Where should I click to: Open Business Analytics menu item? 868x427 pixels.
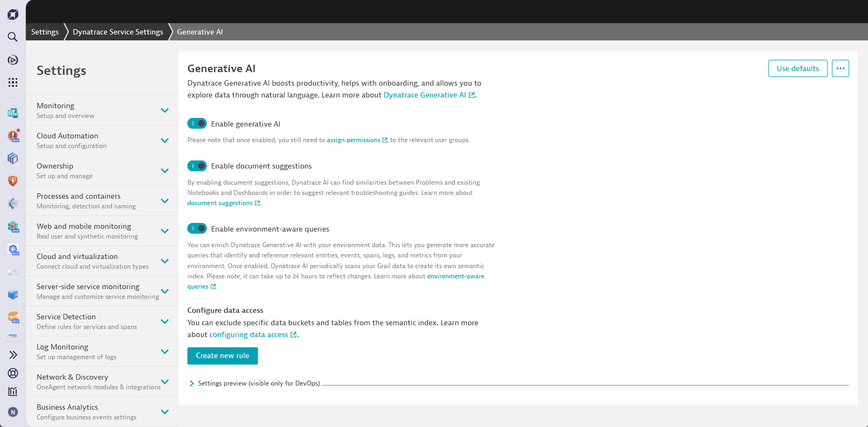(x=102, y=412)
